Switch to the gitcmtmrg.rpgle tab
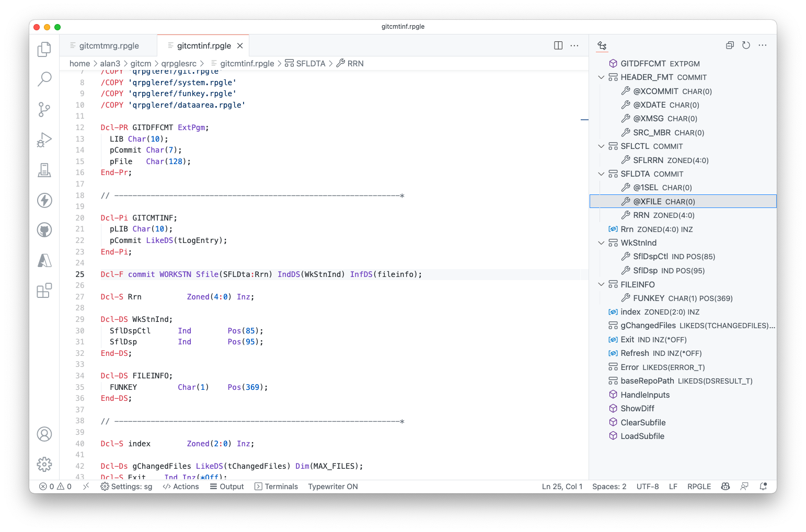Screen dimensions: 806x532 point(108,45)
